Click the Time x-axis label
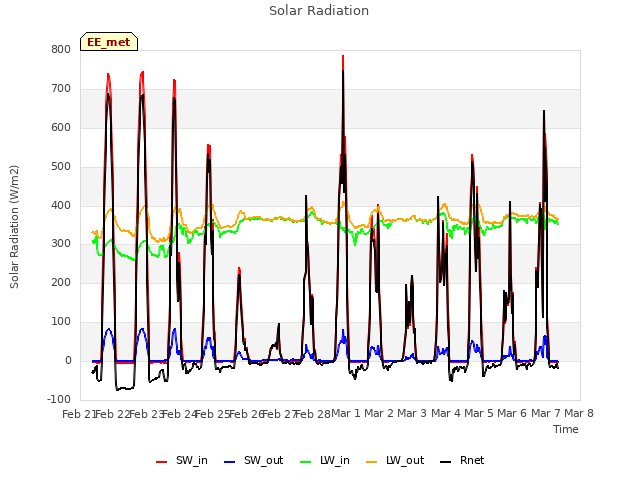640x480 pixels. coord(566,429)
